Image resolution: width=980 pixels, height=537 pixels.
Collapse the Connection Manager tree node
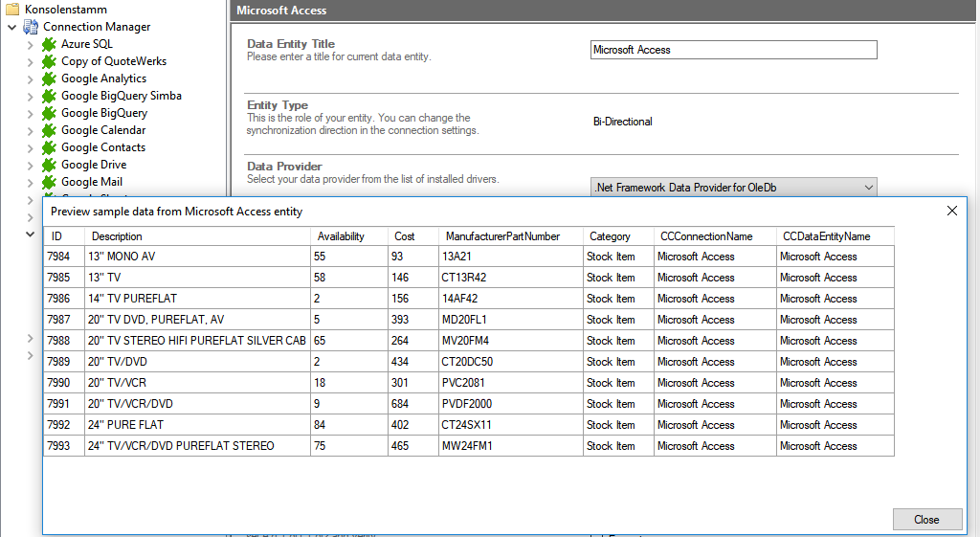(x=11, y=27)
